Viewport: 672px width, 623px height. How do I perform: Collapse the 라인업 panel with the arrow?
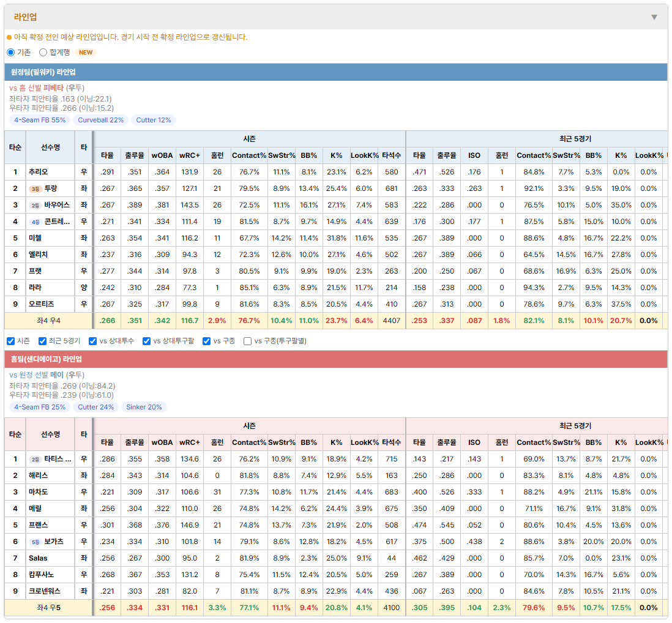tap(654, 17)
